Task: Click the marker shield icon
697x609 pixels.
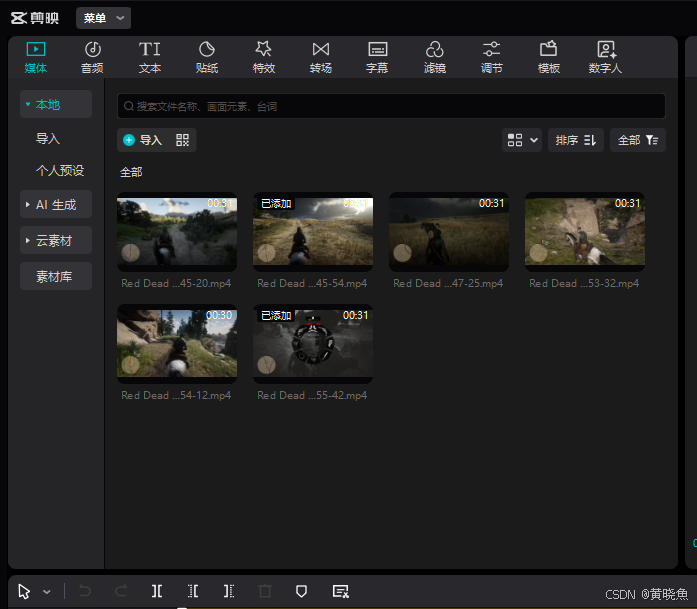Action: pyautogui.click(x=301, y=591)
